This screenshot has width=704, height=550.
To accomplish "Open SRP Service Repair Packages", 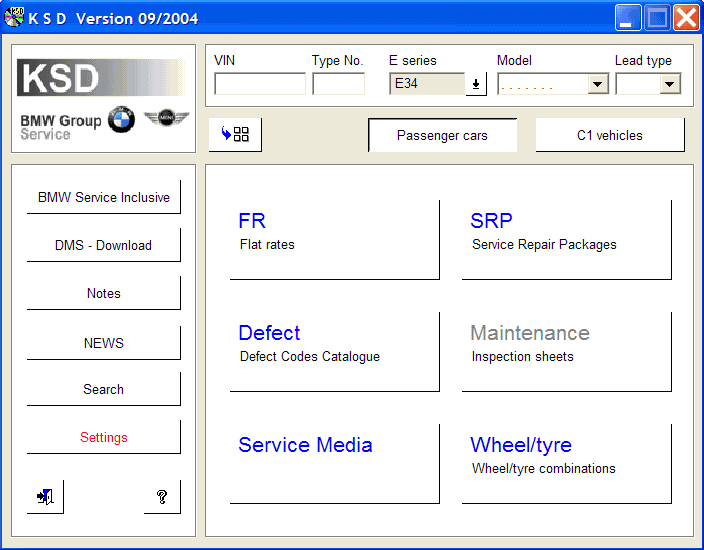I will tap(567, 240).
